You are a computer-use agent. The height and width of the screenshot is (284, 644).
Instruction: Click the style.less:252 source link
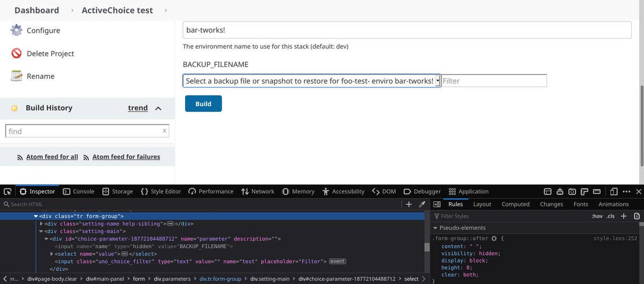coord(615,238)
